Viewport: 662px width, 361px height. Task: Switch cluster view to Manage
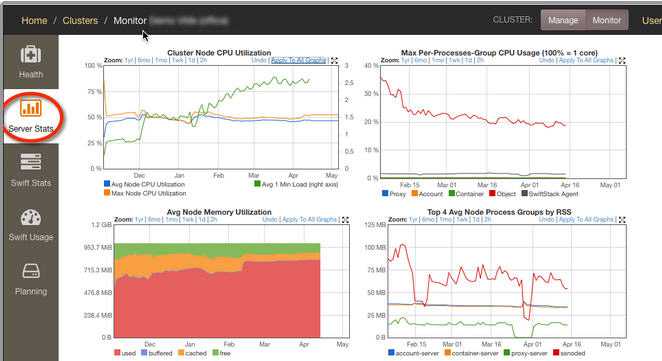(x=563, y=20)
